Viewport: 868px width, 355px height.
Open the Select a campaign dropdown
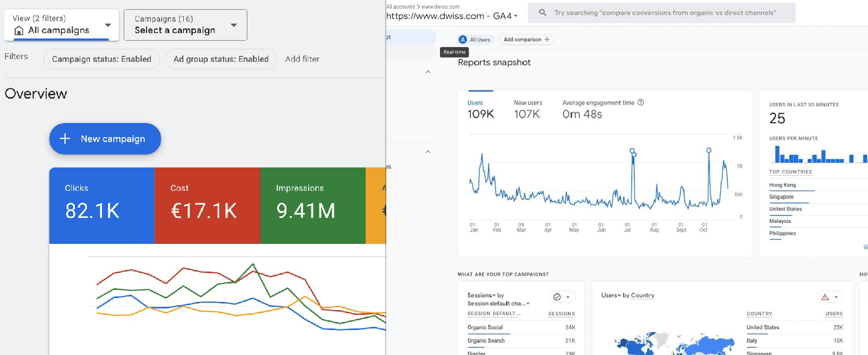point(185,25)
